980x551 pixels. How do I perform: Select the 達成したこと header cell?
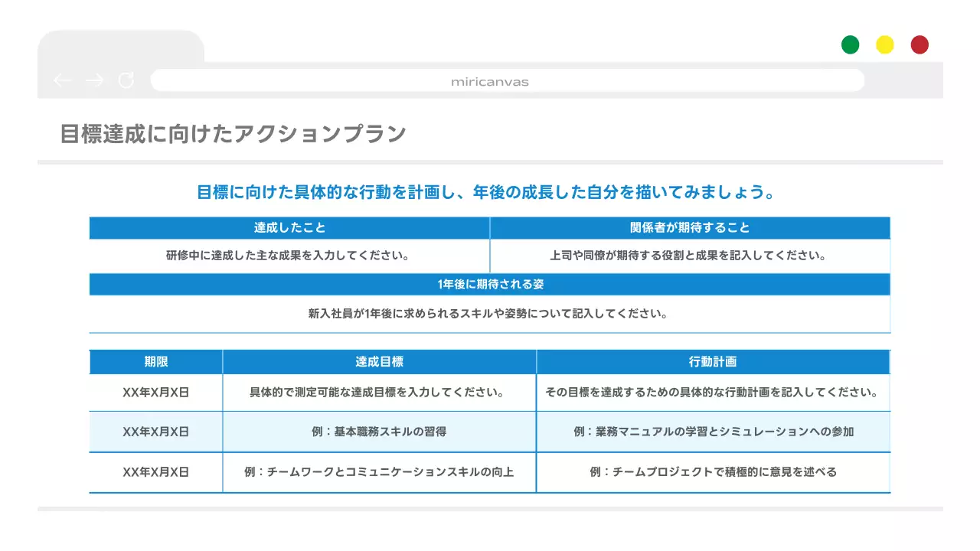point(289,227)
